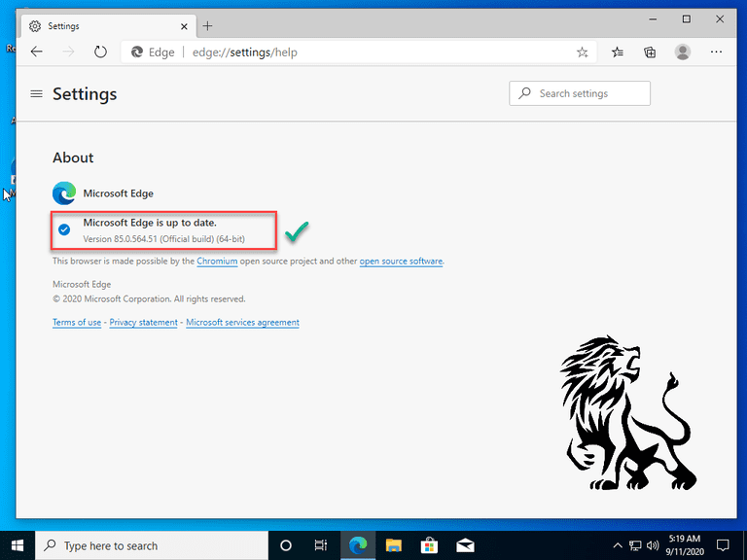Open the open source software link
747x560 pixels.
pyautogui.click(x=401, y=261)
